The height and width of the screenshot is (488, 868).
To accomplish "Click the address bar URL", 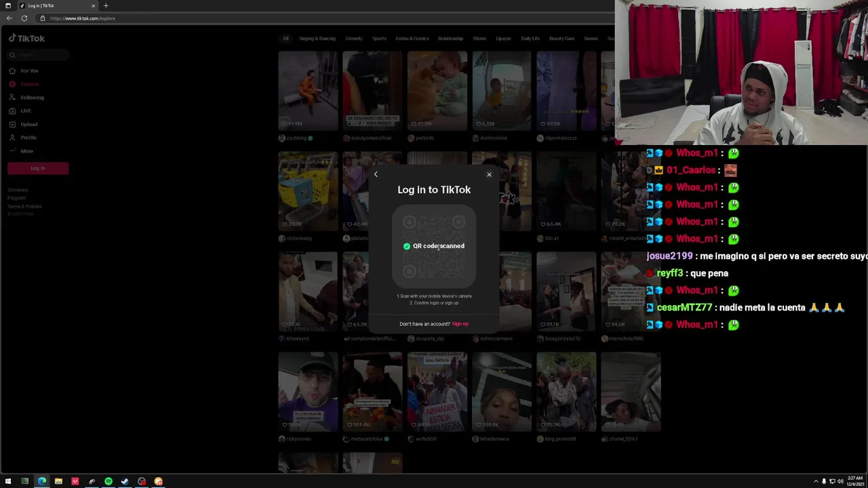I will point(83,18).
